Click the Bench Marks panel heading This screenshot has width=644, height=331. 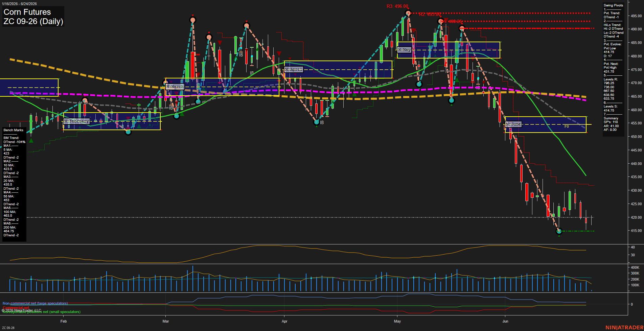coord(14,130)
